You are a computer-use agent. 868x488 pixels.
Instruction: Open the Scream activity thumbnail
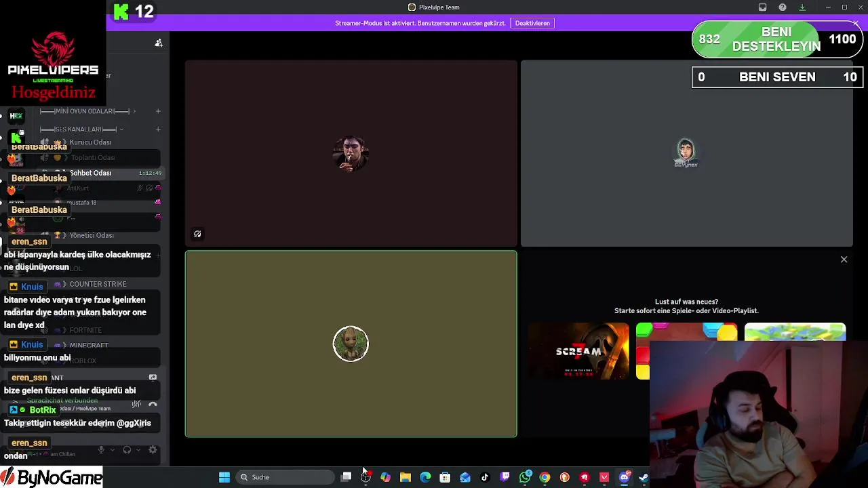(x=578, y=351)
